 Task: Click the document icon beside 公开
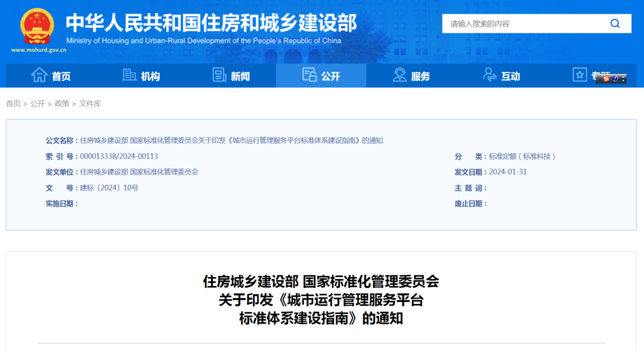(x=309, y=75)
